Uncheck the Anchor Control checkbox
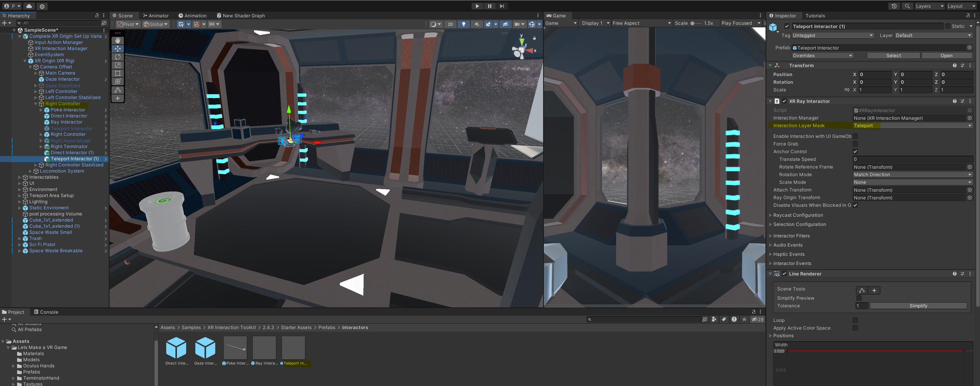This screenshot has height=386, width=980. pos(855,151)
